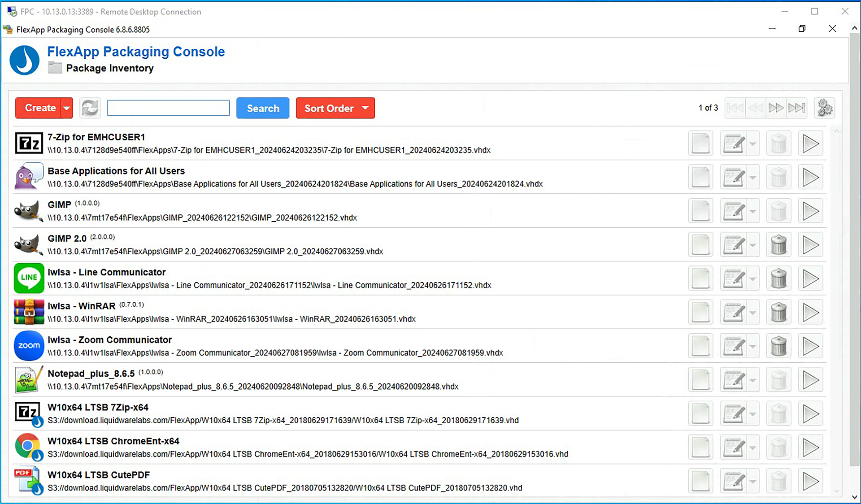The image size is (861, 504).
Task: Click the FlexApp Packaging Console logo
Action: coord(25,60)
